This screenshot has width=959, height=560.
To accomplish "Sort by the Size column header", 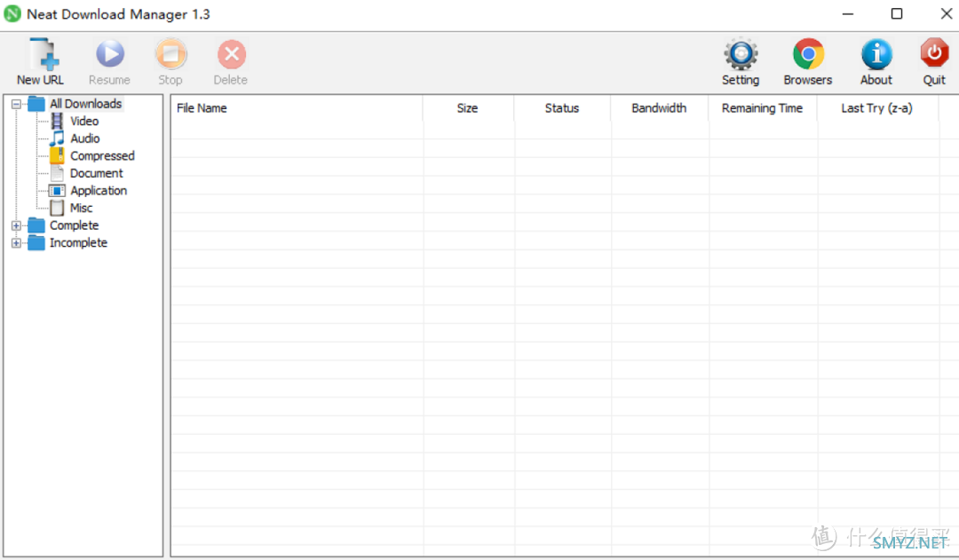I will (x=468, y=108).
